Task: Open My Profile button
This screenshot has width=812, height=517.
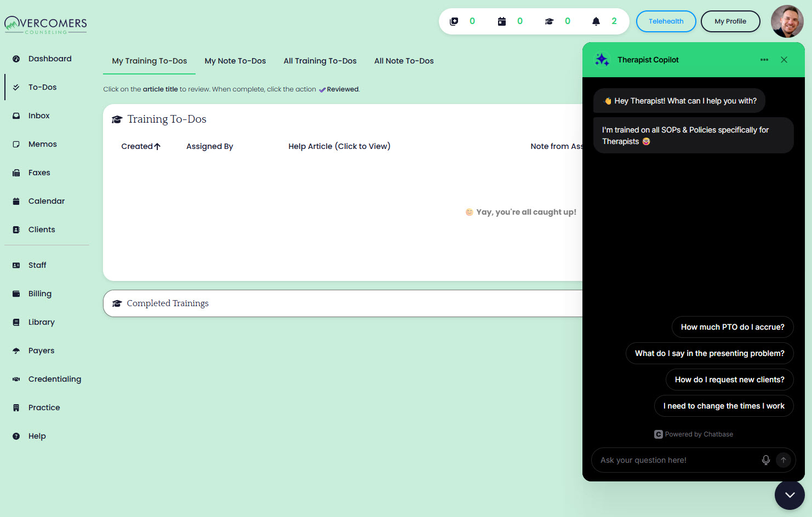Action: pyautogui.click(x=730, y=21)
